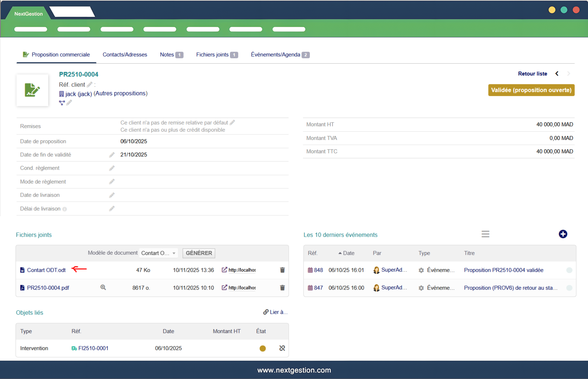Add new event with plus icon
Viewport: 588px width, 379px height.
pos(563,234)
